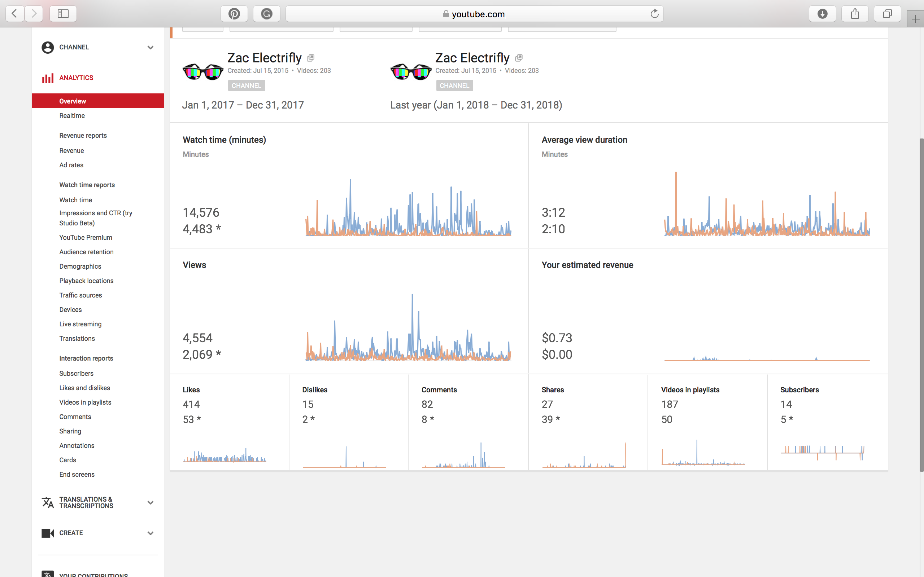Toggle the Safari sidebar icon
Screen dimensions: 924x577
[x=63, y=14]
